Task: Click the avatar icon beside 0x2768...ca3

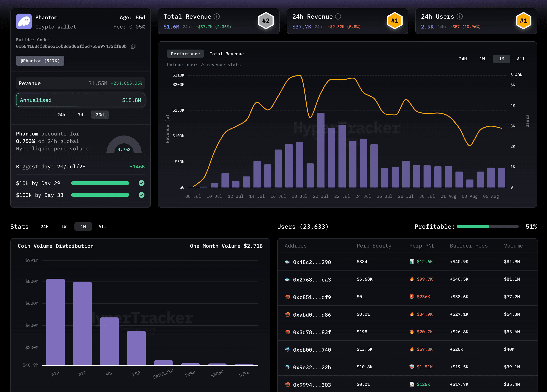Action: [x=287, y=280]
